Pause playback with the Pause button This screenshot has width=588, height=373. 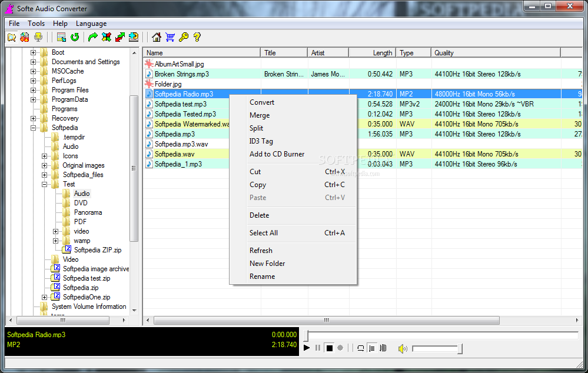click(x=318, y=348)
